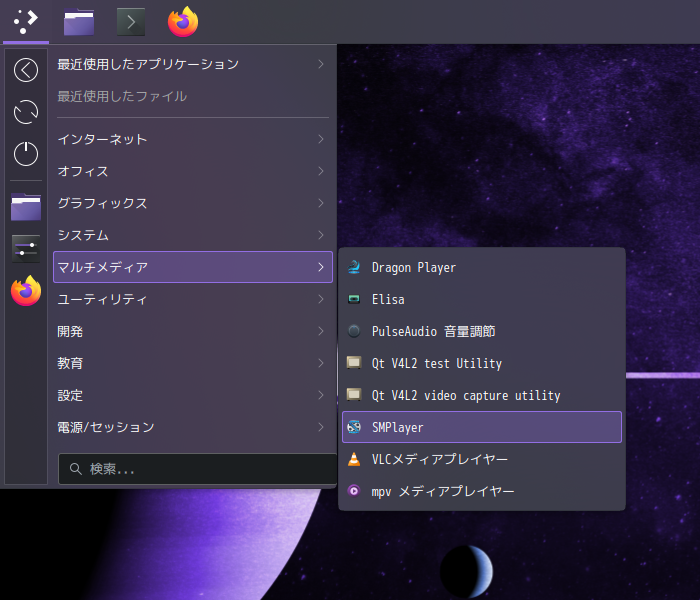This screenshot has height=600, width=700.
Task: Click the PulseAudio volume control icon
Action: tap(354, 331)
